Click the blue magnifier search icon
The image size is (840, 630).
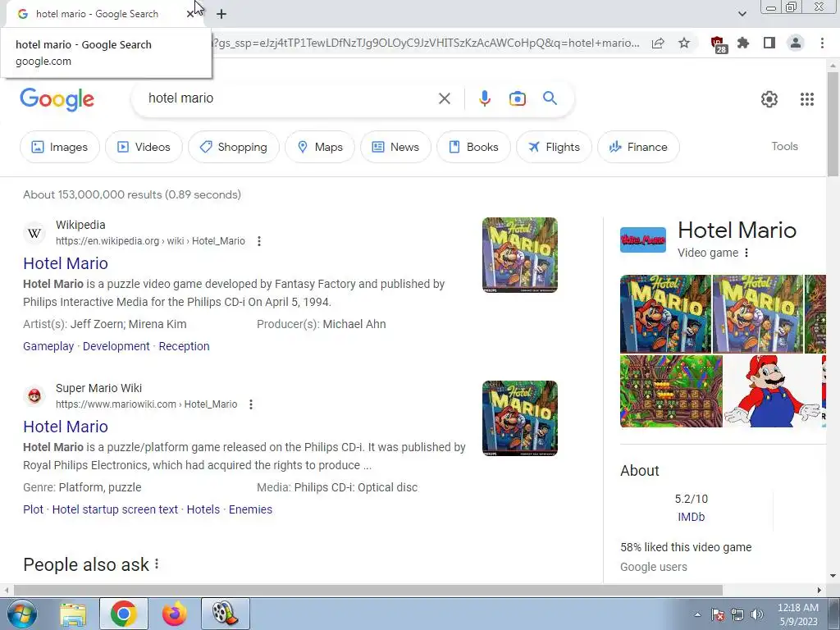point(550,98)
